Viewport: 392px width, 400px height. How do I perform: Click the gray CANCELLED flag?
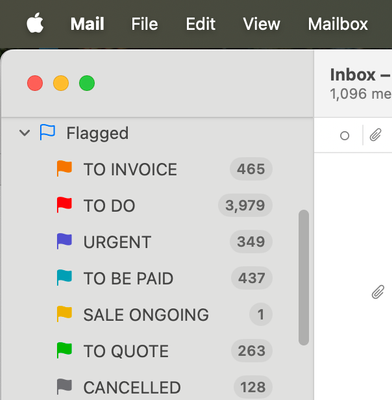point(64,386)
